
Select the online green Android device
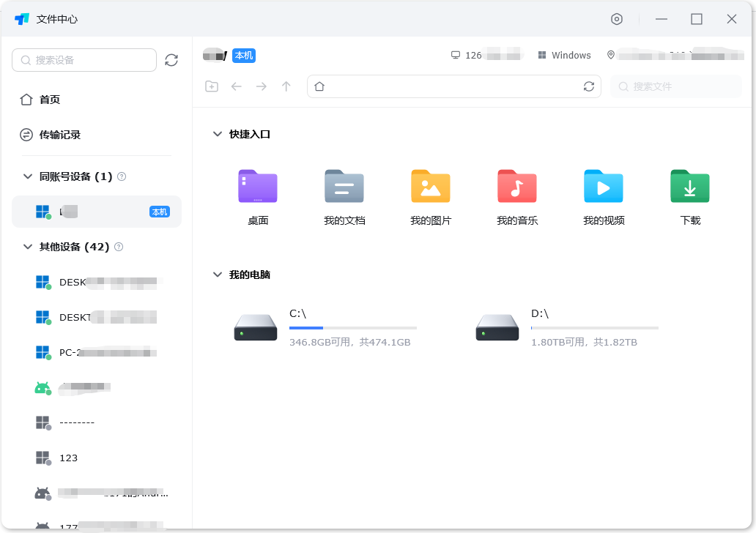click(97, 387)
